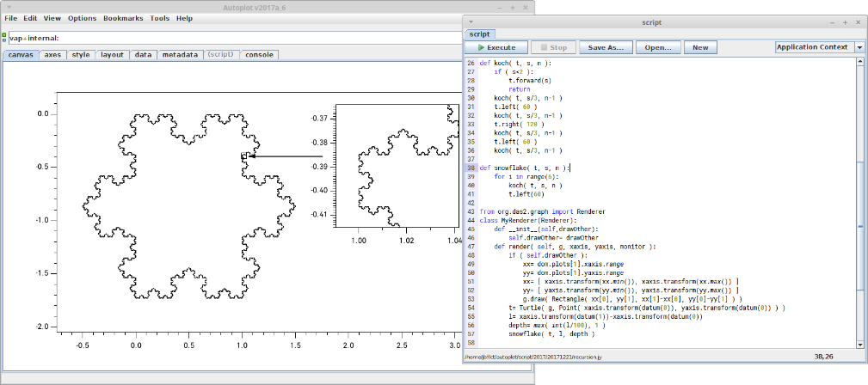
Task: Click the data source type icon beside address bar
Action: tap(4, 38)
